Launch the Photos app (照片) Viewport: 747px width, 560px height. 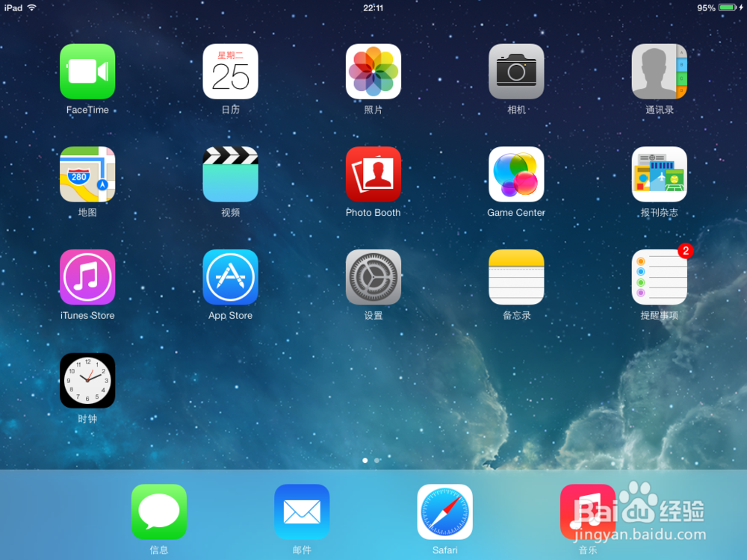[x=373, y=72]
